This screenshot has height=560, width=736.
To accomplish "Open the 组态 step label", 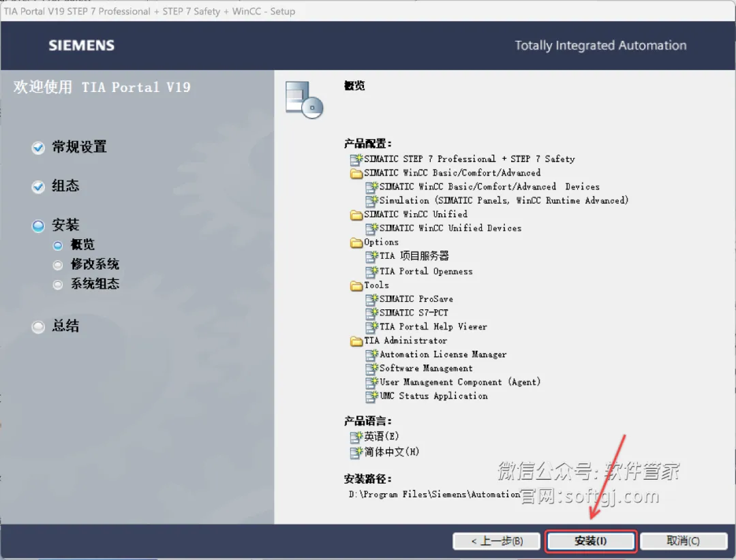I will 65,186.
